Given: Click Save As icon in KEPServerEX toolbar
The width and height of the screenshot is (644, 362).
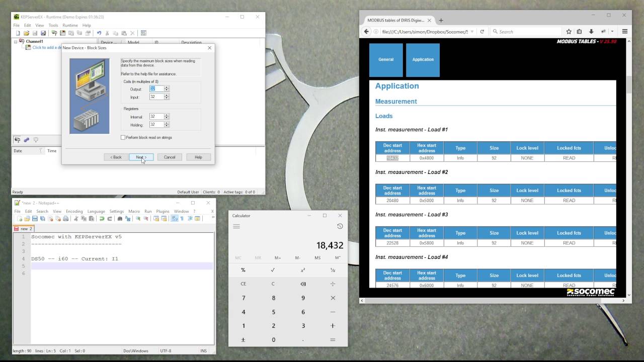Looking at the screenshot, I should (x=43, y=33).
